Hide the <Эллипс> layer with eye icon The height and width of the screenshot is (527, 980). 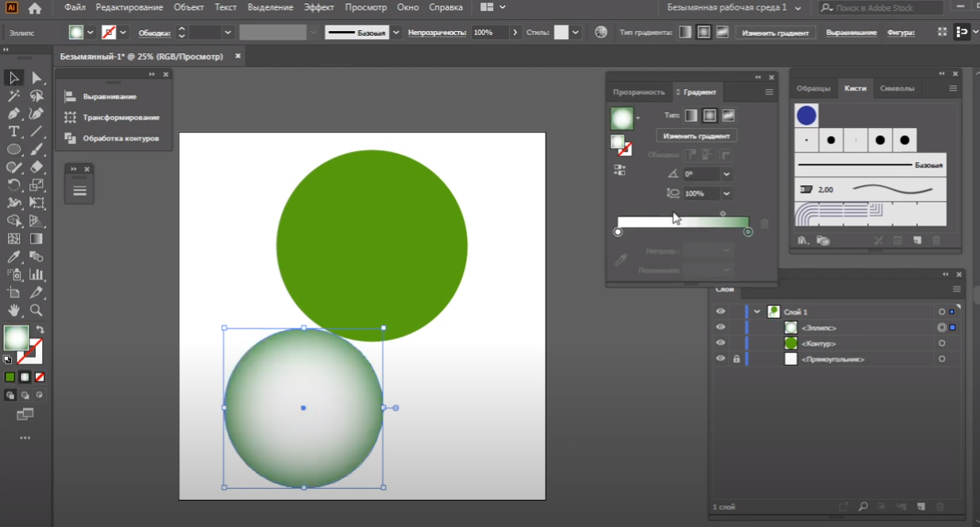(x=720, y=327)
